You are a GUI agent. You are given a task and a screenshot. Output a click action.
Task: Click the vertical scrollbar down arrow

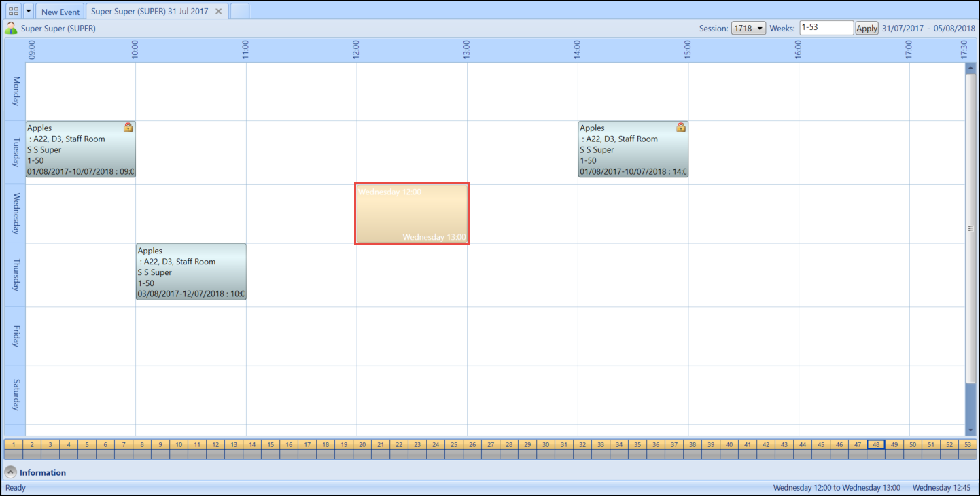click(x=970, y=430)
